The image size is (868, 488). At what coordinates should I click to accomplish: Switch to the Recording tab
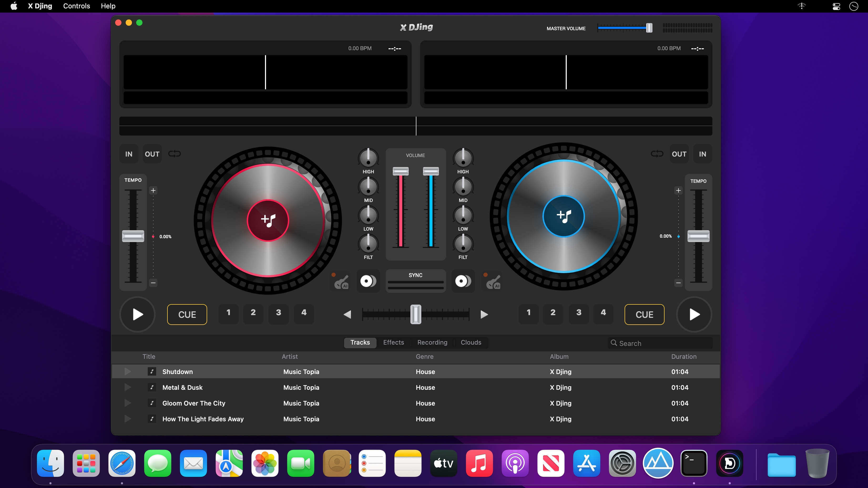(432, 342)
